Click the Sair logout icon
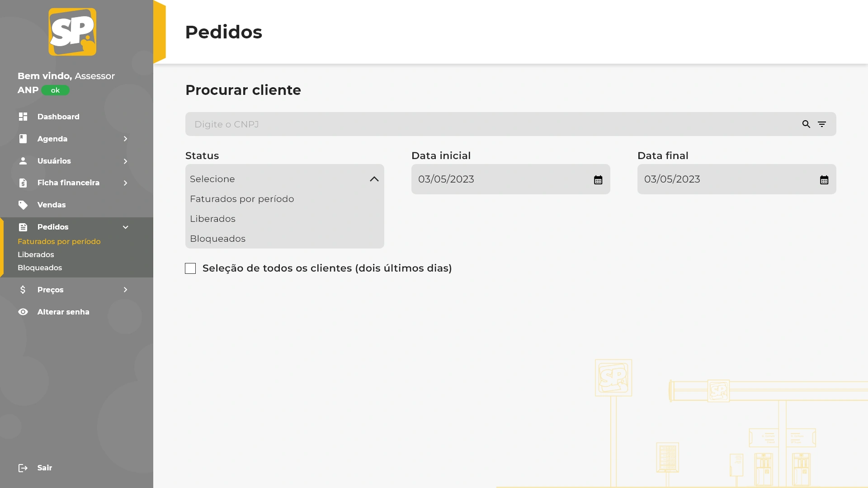868x488 pixels. pos(23,468)
